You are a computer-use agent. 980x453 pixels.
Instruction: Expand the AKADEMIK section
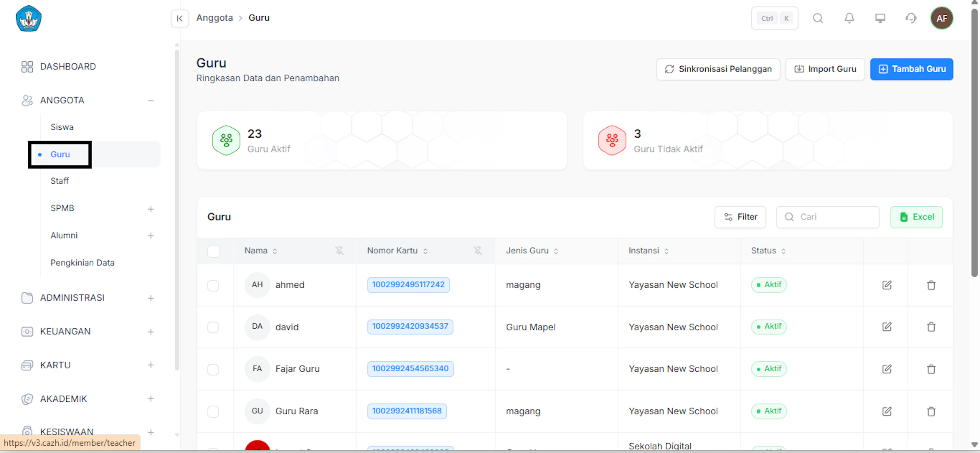click(151, 399)
